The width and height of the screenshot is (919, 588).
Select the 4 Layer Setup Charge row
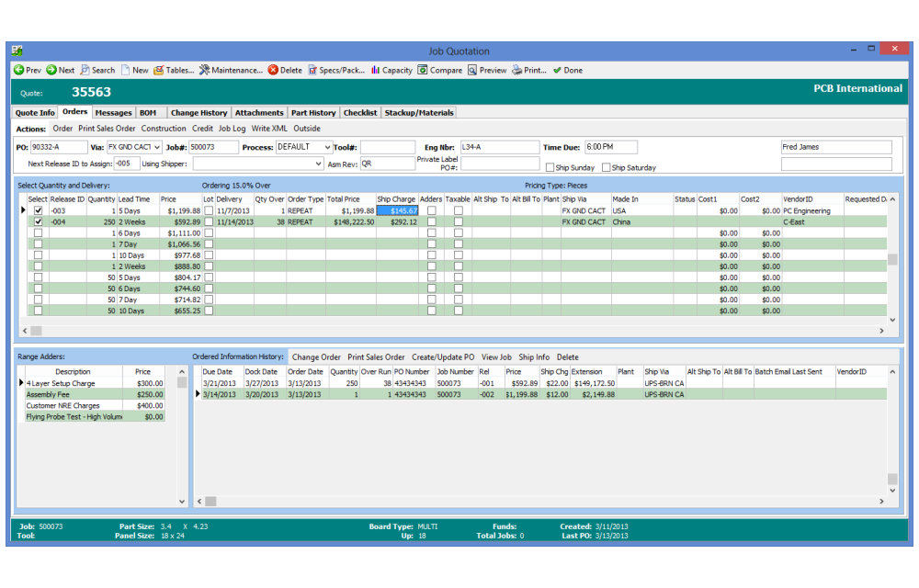click(95, 384)
